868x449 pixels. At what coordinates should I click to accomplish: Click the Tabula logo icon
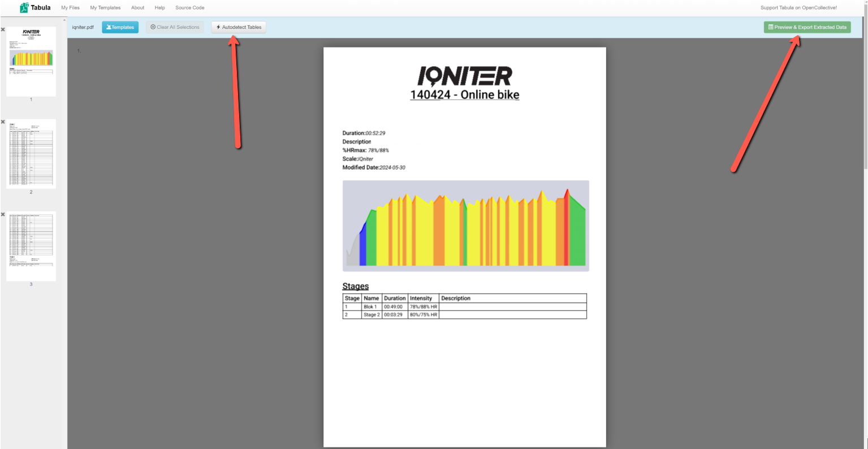[24, 8]
